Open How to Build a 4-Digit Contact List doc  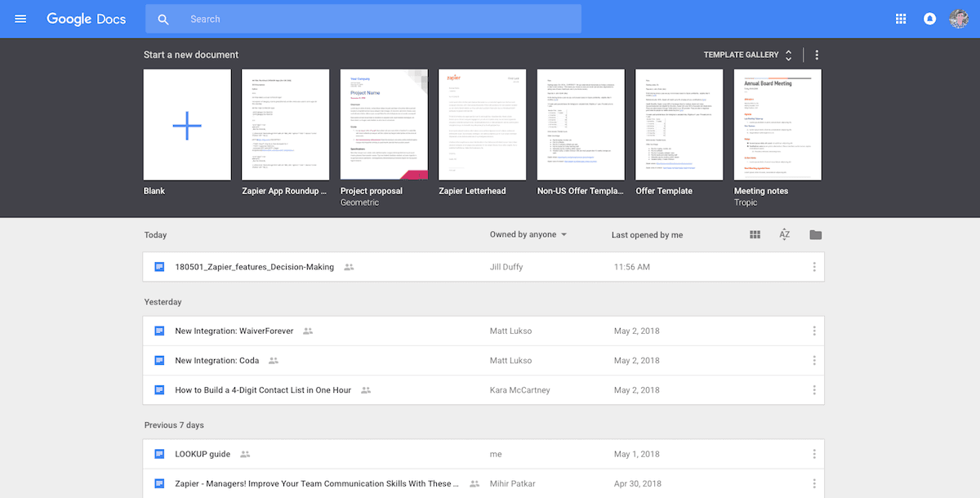pos(263,390)
